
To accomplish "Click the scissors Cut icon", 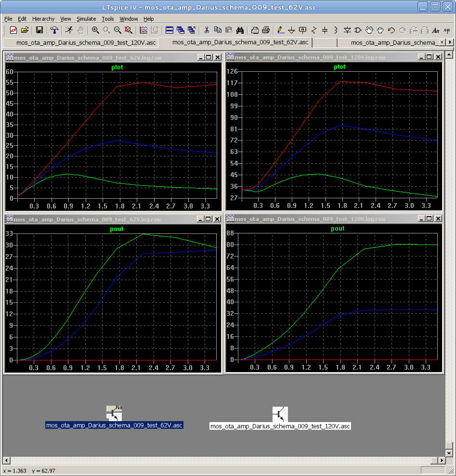I will click(207, 30).
